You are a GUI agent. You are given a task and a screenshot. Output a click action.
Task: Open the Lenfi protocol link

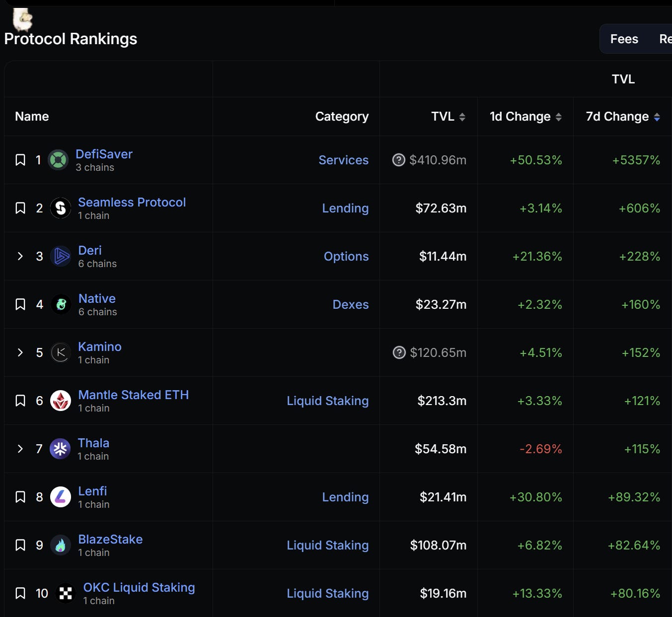click(x=92, y=491)
